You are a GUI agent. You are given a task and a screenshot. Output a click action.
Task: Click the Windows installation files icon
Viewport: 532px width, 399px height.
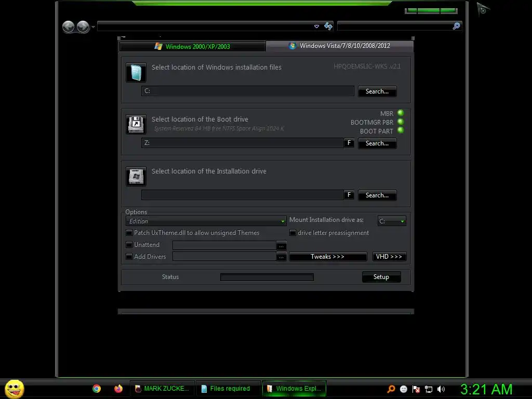pyautogui.click(x=136, y=73)
